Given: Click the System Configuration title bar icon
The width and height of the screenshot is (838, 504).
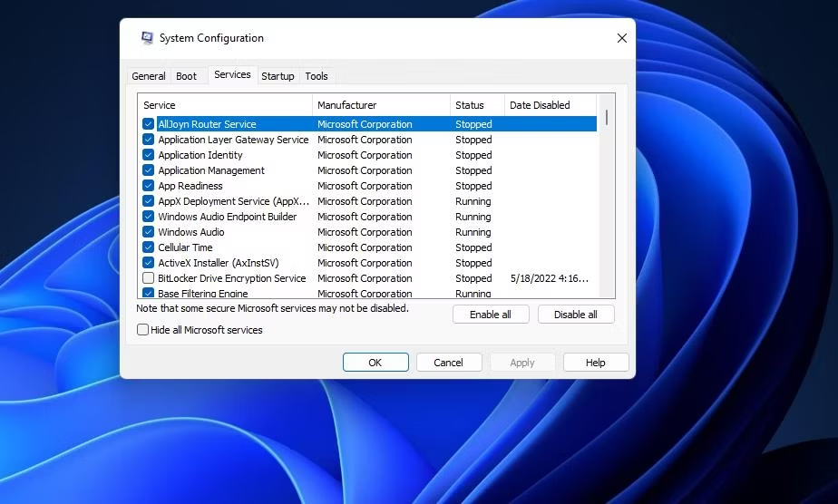Looking at the screenshot, I should (x=146, y=38).
